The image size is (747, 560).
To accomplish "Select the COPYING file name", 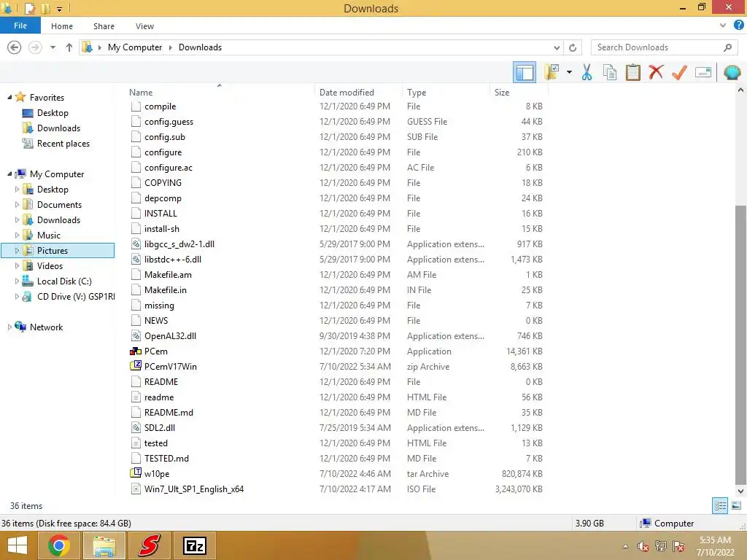I will (163, 183).
